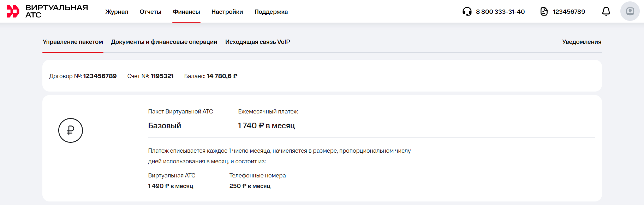Image resolution: width=644 pixels, height=205 pixels.
Task: Click the ВИРТУАЛЬНАЯ АТС brand text
Action: [56, 11]
